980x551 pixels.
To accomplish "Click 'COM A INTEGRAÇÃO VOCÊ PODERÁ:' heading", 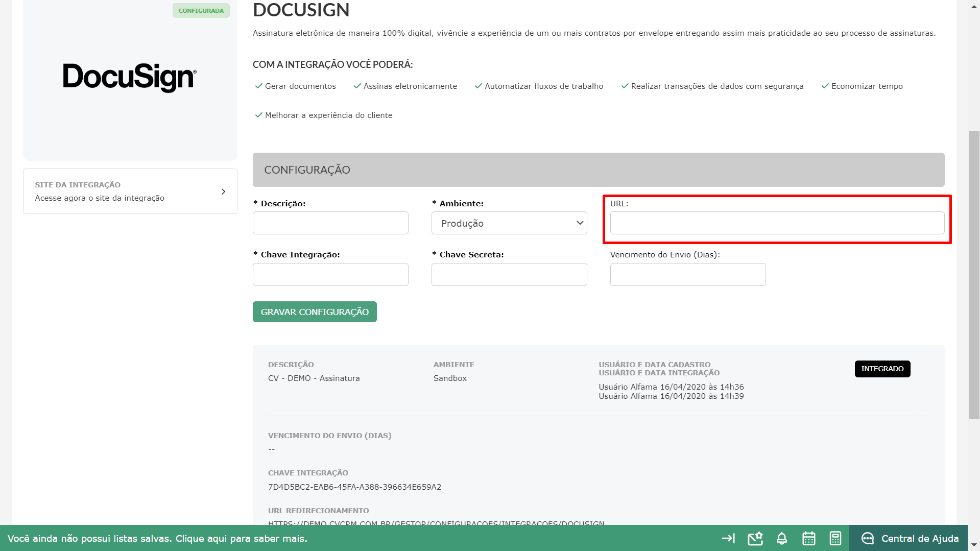I will pos(332,65).
